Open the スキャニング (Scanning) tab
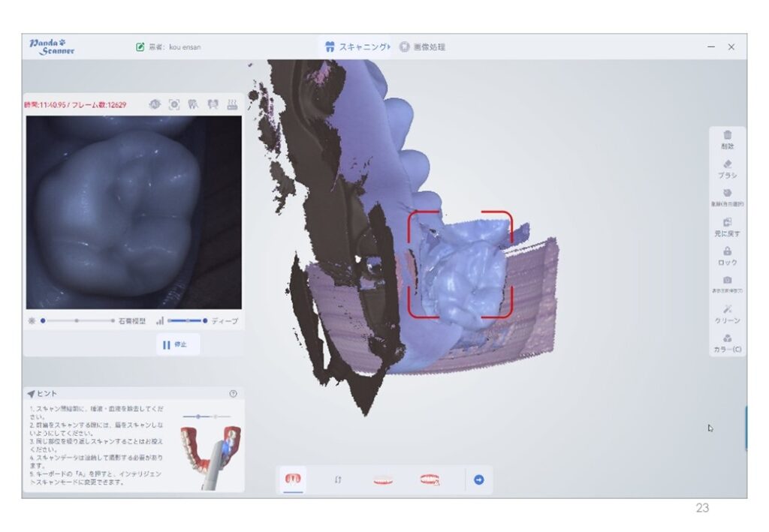This screenshot has width=769, height=532. coord(357,47)
